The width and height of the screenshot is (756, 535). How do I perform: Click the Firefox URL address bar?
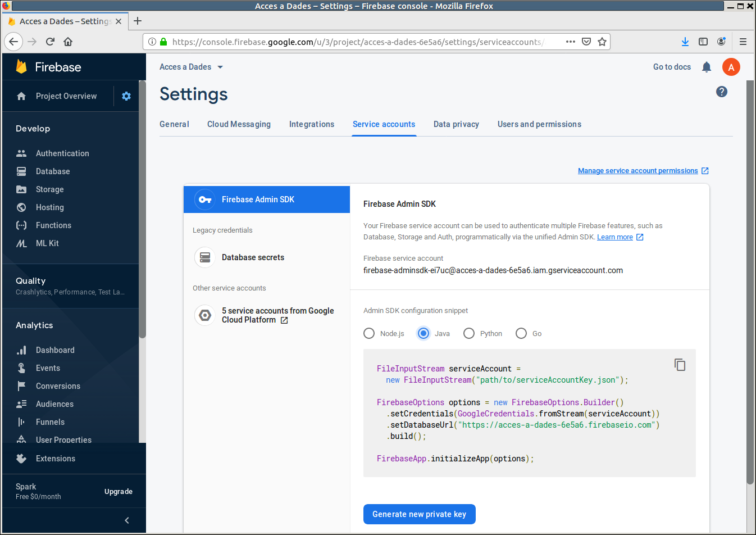coord(359,42)
